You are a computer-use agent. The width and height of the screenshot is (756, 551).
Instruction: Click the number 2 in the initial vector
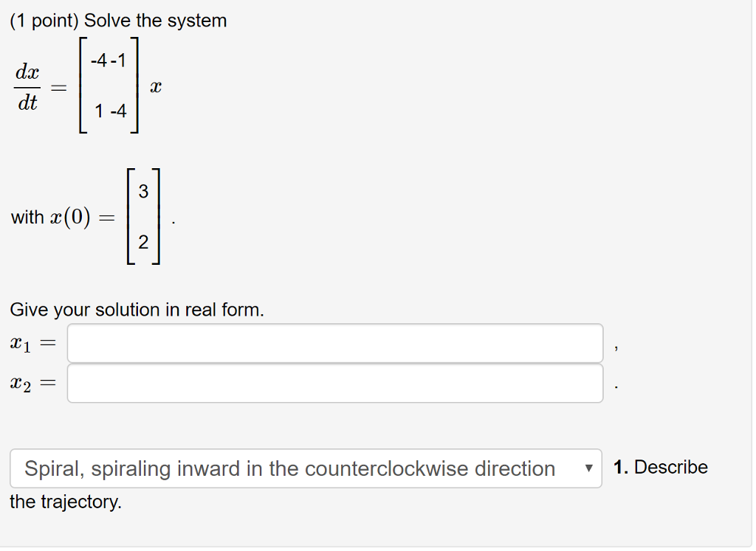(x=143, y=243)
